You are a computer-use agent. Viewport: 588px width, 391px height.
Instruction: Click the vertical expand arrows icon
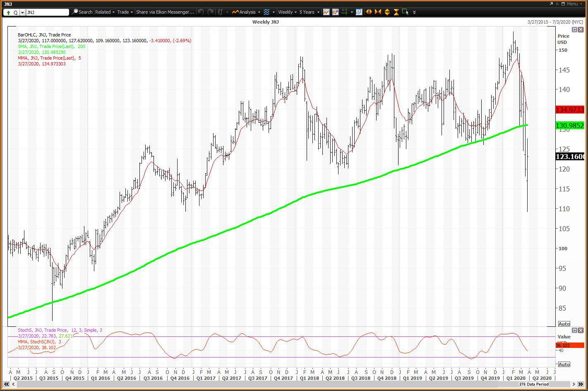pyautogui.click(x=387, y=12)
